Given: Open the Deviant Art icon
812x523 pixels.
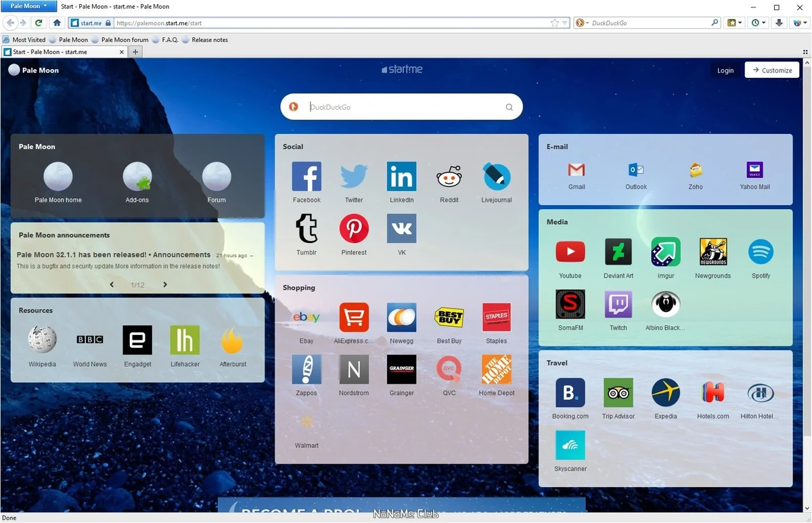Looking at the screenshot, I should (x=618, y=252).
